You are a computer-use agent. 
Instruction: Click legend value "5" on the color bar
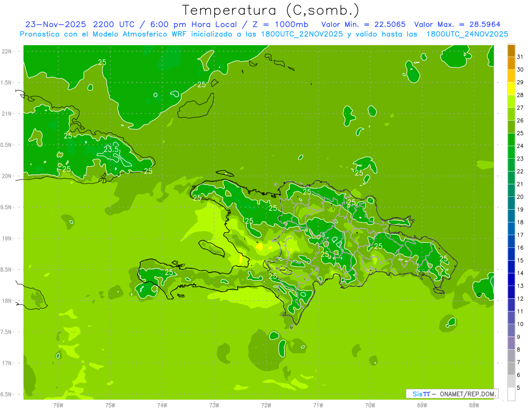coord(518,388)
